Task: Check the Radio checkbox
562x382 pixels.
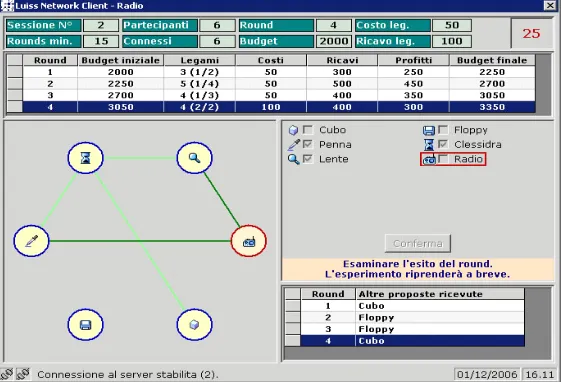Action: 443,158
